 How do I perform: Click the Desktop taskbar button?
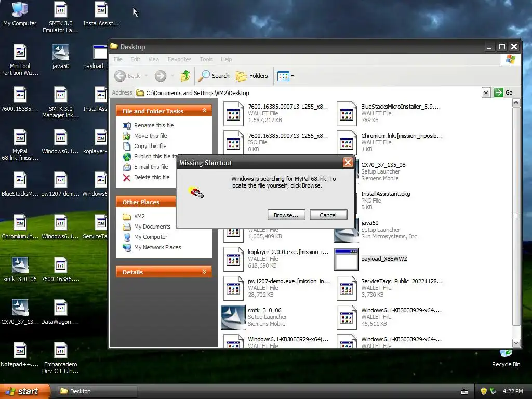(x=96, y=391)
